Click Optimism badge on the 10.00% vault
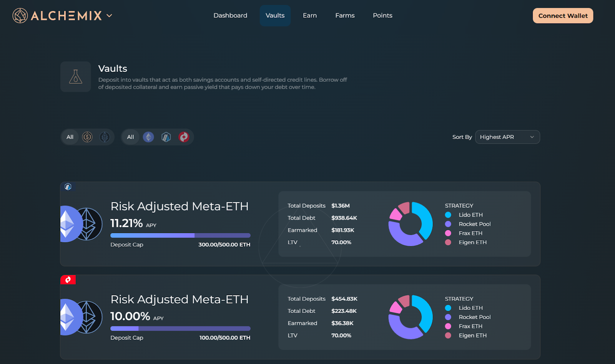 68,280
